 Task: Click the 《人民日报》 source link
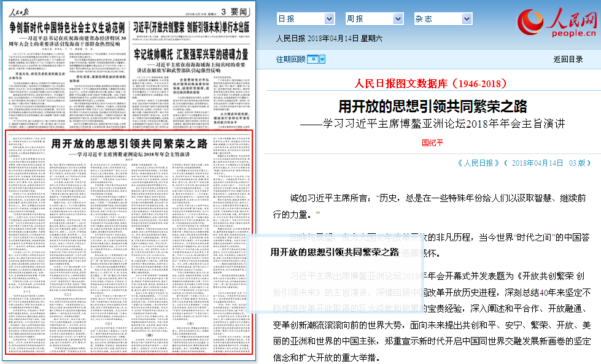click(478, 163)
